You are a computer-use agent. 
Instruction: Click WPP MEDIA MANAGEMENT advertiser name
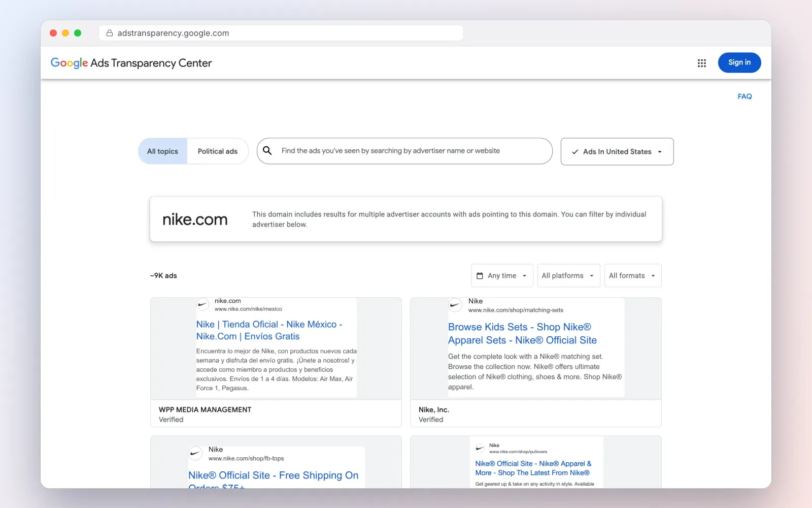(205, 409)
